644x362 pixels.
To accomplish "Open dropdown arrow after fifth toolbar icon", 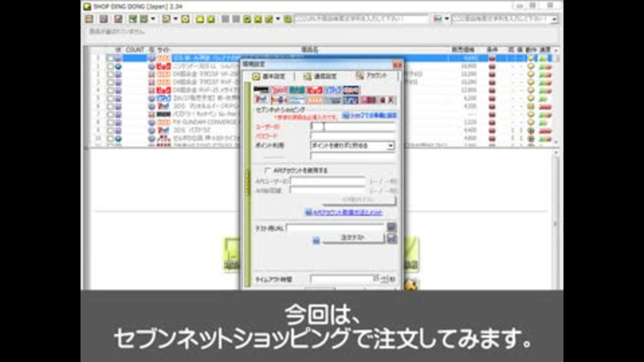I will click(x=153, y=19).
